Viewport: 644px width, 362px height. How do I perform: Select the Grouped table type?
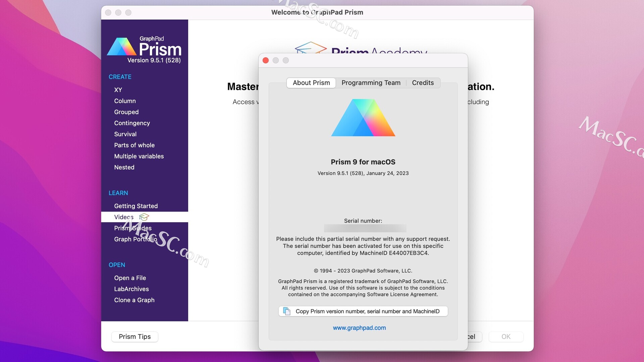126,112
